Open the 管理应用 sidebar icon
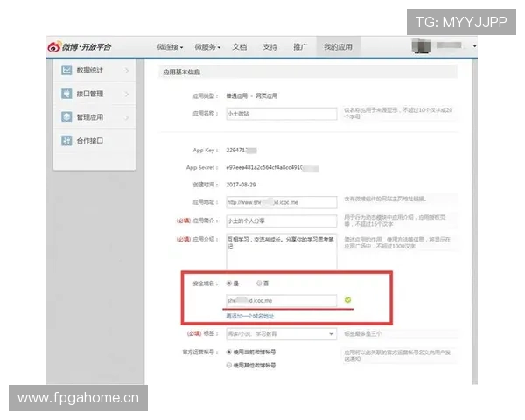525x420 pixels. 66,117
